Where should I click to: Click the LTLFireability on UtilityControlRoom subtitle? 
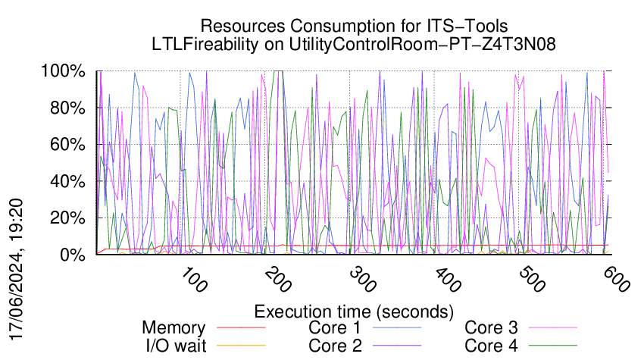pos(354,44)
